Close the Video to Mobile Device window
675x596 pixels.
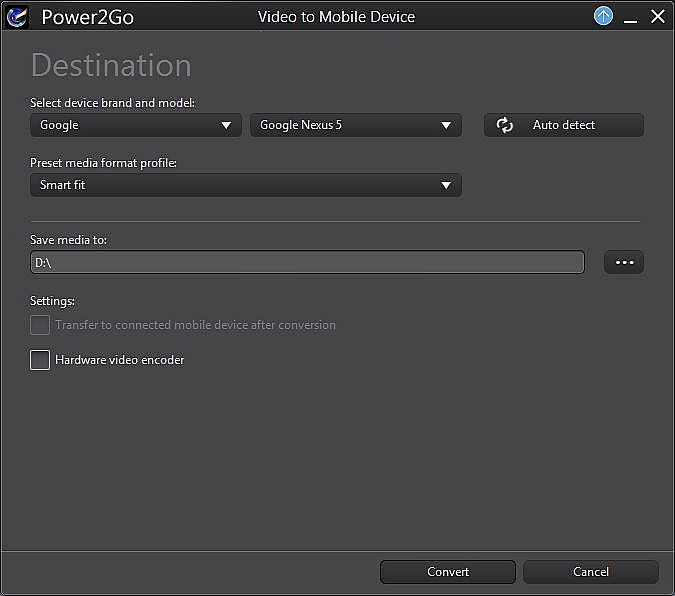click(x=658, y=16)
